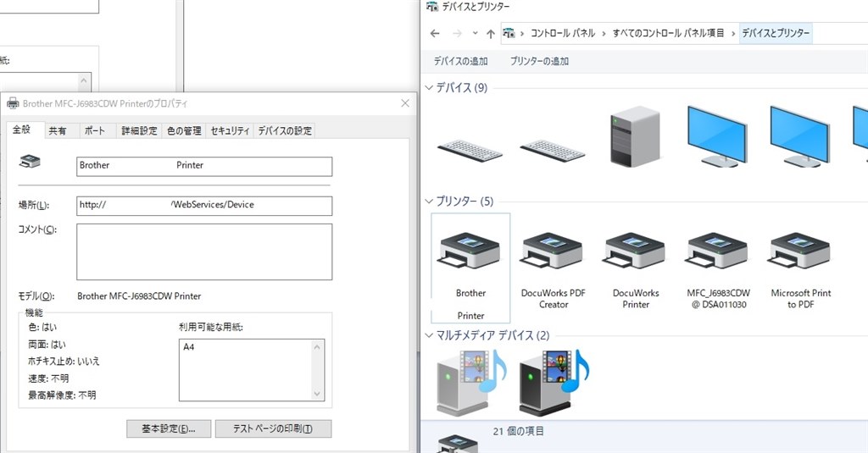The image size is (868, 453).
Task: Collapse the プリンター (5) group
Action: click(428, 202)
